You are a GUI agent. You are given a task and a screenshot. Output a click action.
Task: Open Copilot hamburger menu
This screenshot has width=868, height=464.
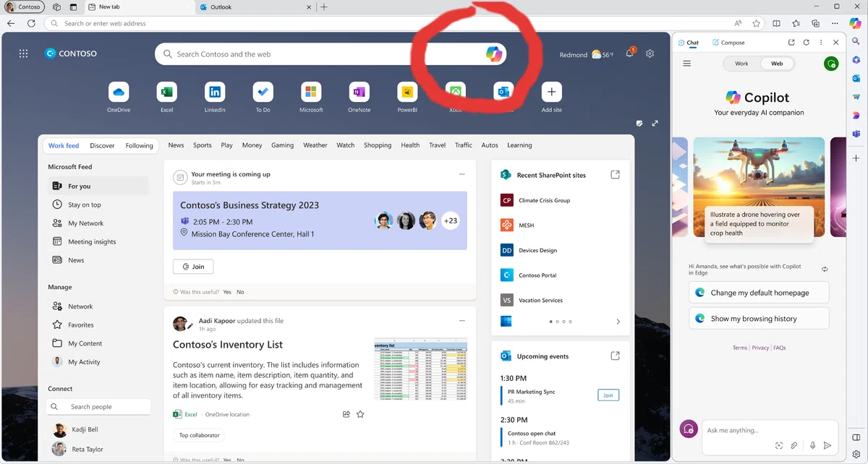click(x=687, y=64)
